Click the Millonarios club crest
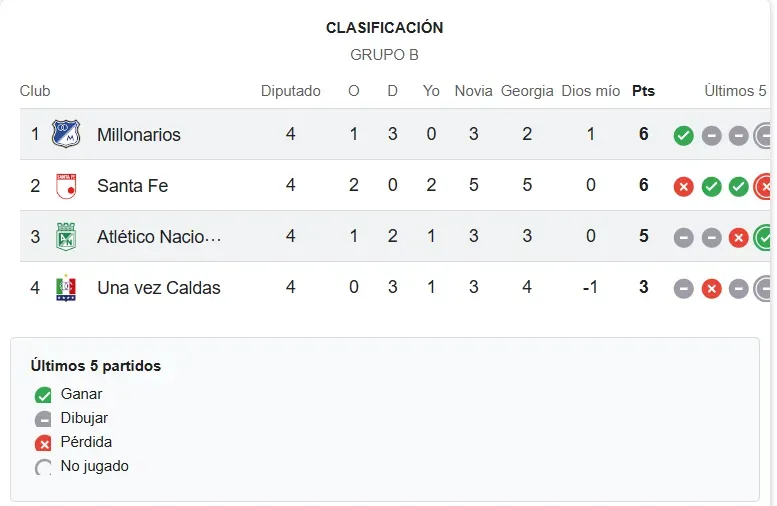Viewport: 777px width, 506px height. (x=66, y=134)
